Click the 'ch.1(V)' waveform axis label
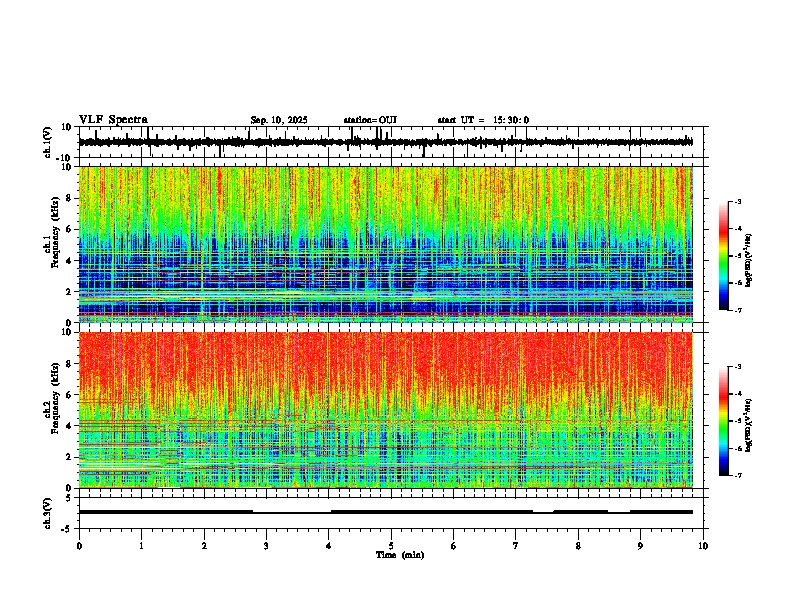The height and width of the screenshot is (612, 792). pyautogui.click(x=48, y=142)
